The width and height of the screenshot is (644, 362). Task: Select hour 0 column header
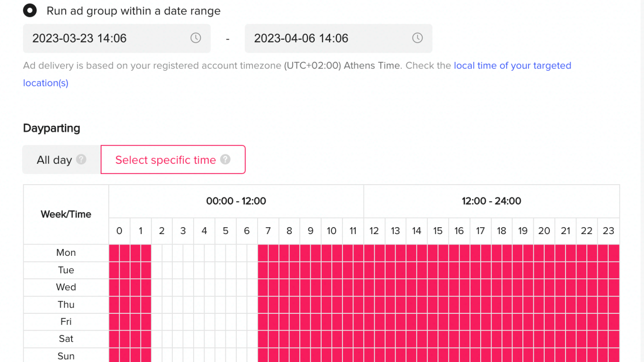click(x=119, y=231)
